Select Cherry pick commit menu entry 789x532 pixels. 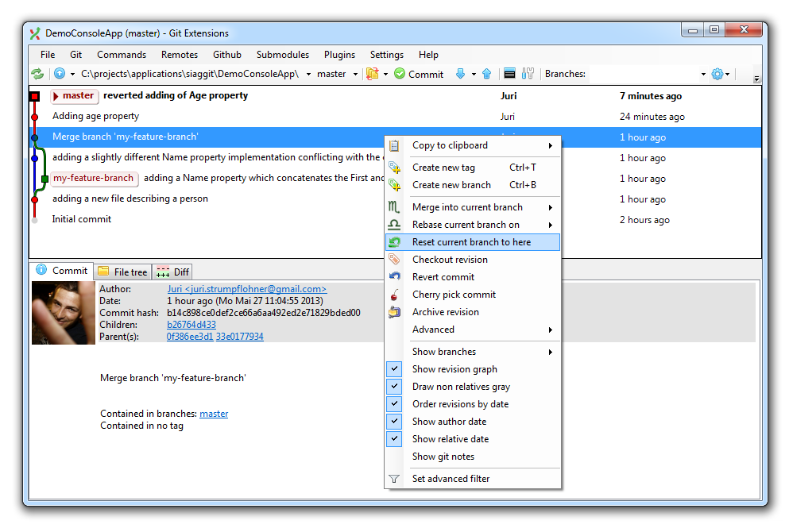pyautogui.click(x=454, y=295)
